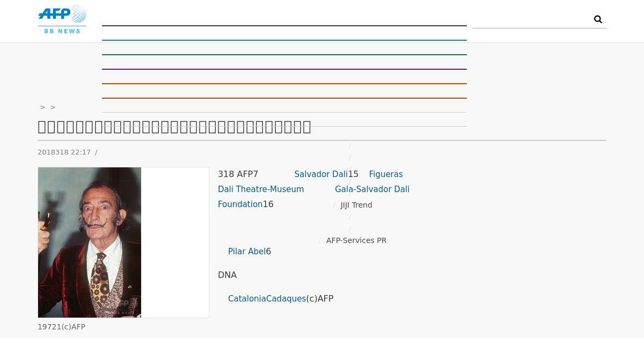Open the Dali Theatre-Museum link
Viewport: 644px width, 338px height.
pos(261,189)
